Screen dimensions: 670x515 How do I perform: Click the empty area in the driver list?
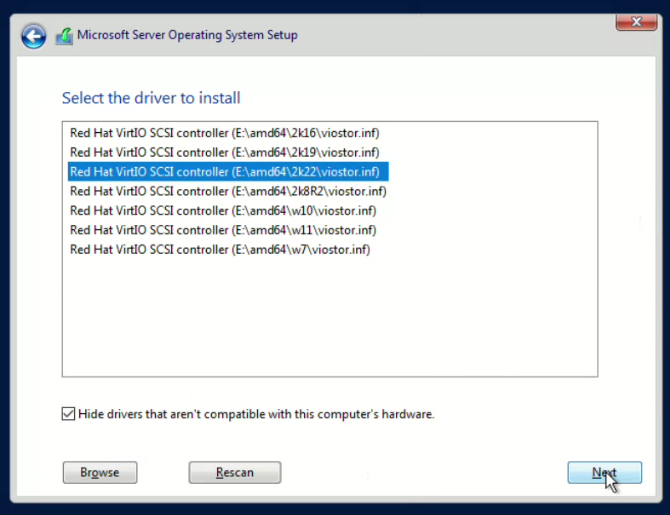pos(330,320)
